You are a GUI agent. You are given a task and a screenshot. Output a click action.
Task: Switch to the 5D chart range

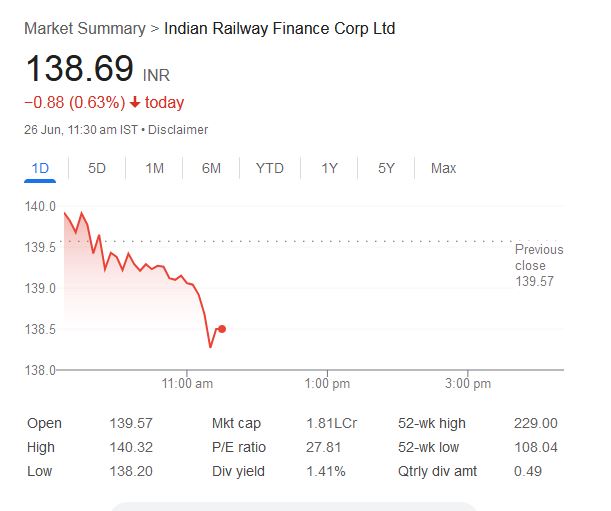(x=97, y=168)
